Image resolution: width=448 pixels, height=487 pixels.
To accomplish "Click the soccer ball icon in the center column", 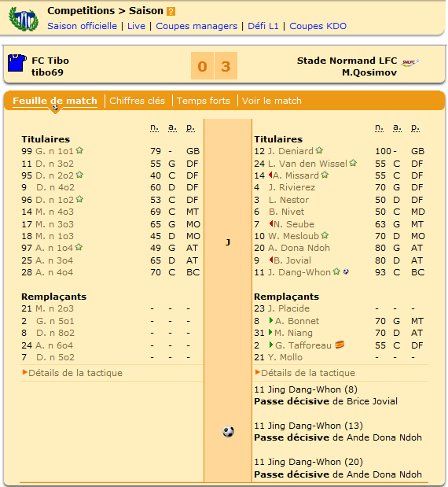I will (229, 431).
